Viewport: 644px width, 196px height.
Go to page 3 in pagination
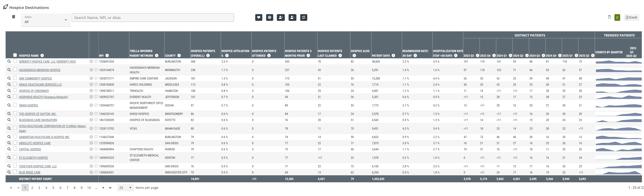coord(39,188)
